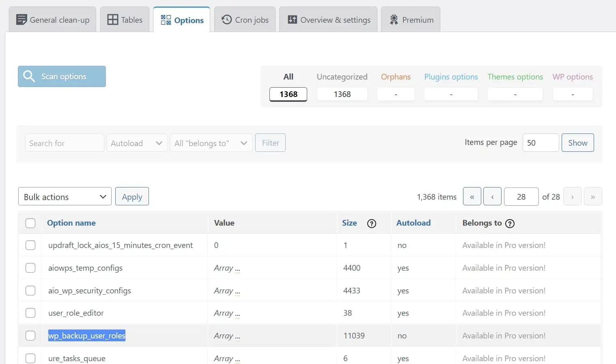Image resolution: width=616 pixels, height=364 pixels.
Task: Click the Cron jobs clock icon
Action: pyautogui.click(x=226, y=19)
